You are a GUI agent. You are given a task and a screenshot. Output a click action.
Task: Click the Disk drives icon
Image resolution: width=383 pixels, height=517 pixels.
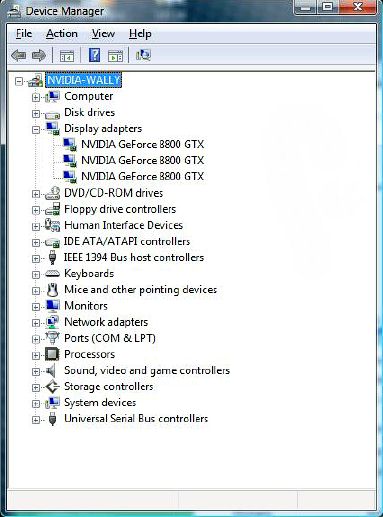click(x=52, y=115)
